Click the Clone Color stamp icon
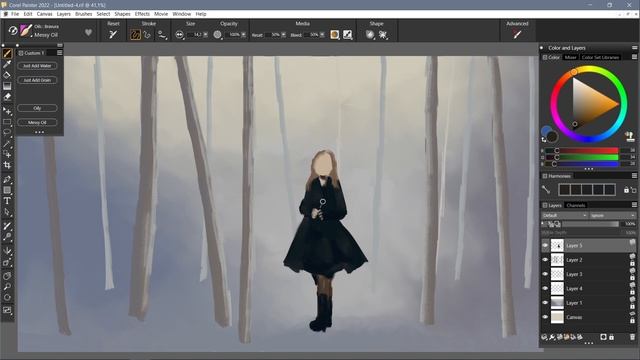640x360 pixels. pyautogui.click(x=630, y=136)
